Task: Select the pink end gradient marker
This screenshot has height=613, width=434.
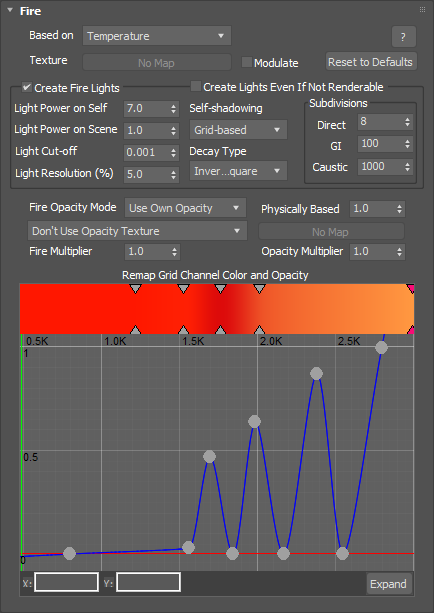Action: [411, 289]
